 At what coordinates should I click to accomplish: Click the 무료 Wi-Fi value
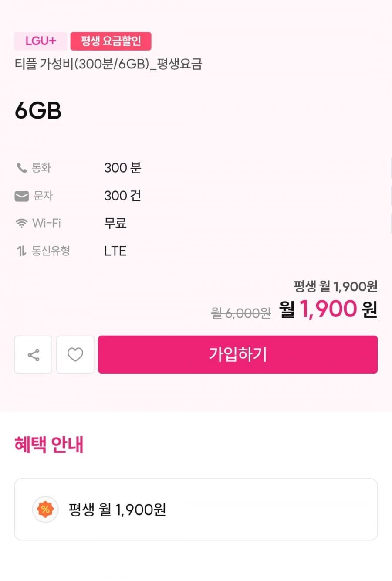pos(115,224)
